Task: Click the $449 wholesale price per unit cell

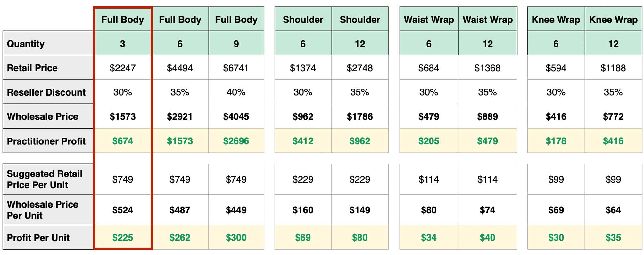Action: [236, 210]
